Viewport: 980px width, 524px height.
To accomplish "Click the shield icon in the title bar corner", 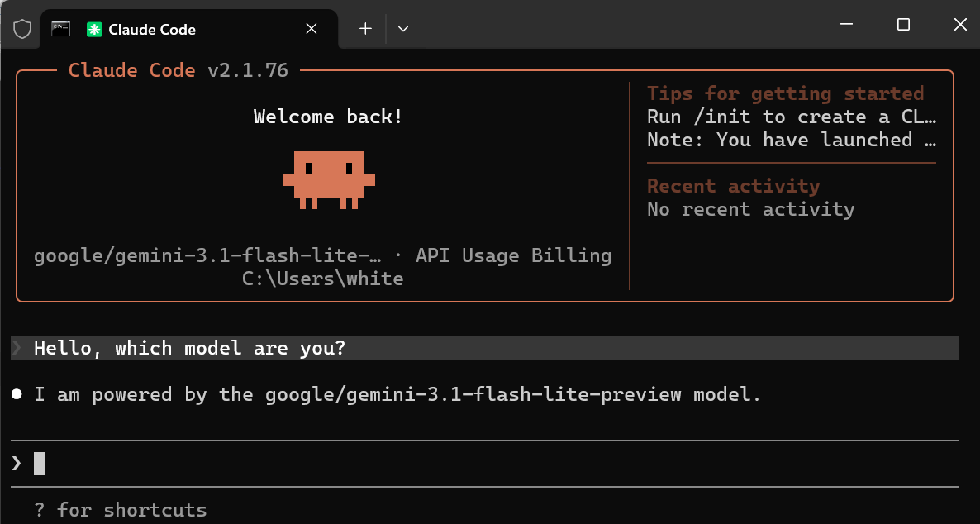I will click(21, 27).
